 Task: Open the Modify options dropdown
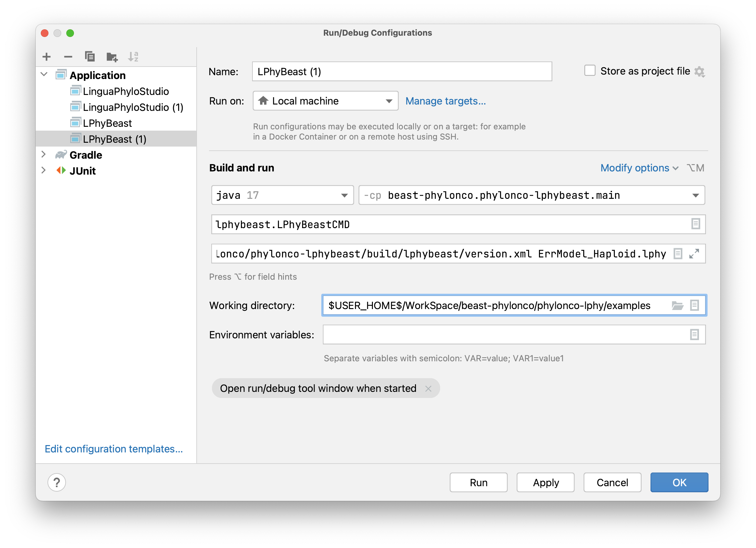(x=639, y=168)
